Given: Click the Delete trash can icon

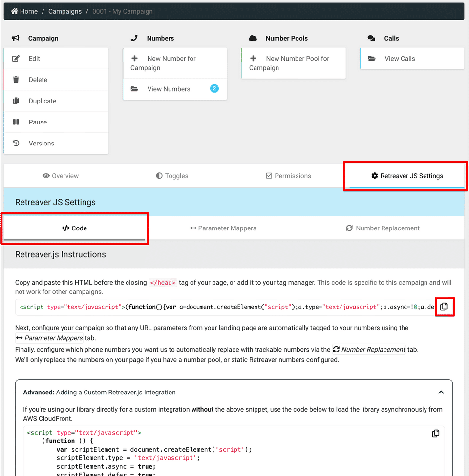Looking at the screenshot, I should (16, 80).
